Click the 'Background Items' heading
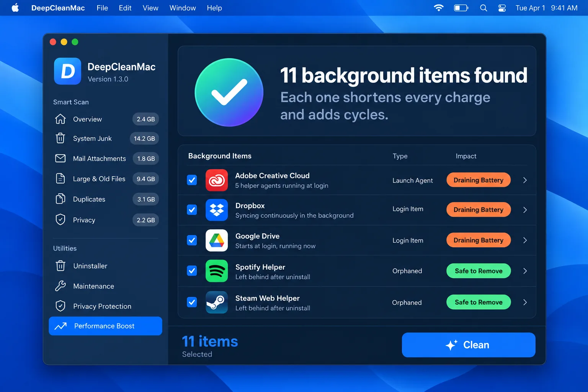The image size is (588, 392). pyautogui.click(x=220, y=156)
